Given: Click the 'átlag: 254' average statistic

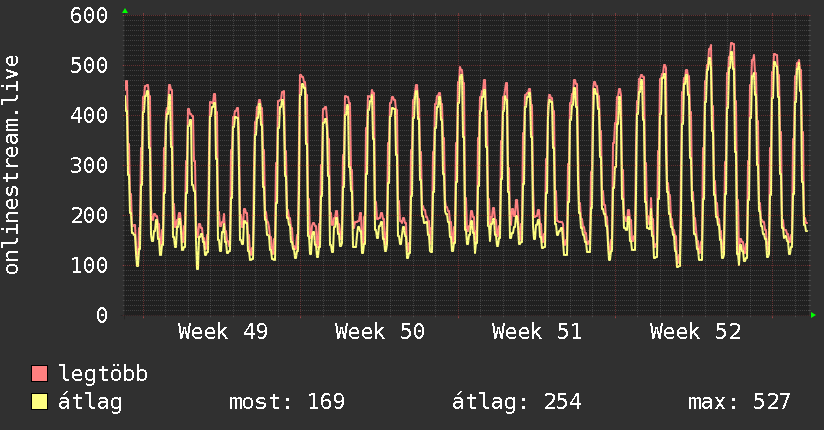Looking at the screenshot, I should click(x=516, y=402).
